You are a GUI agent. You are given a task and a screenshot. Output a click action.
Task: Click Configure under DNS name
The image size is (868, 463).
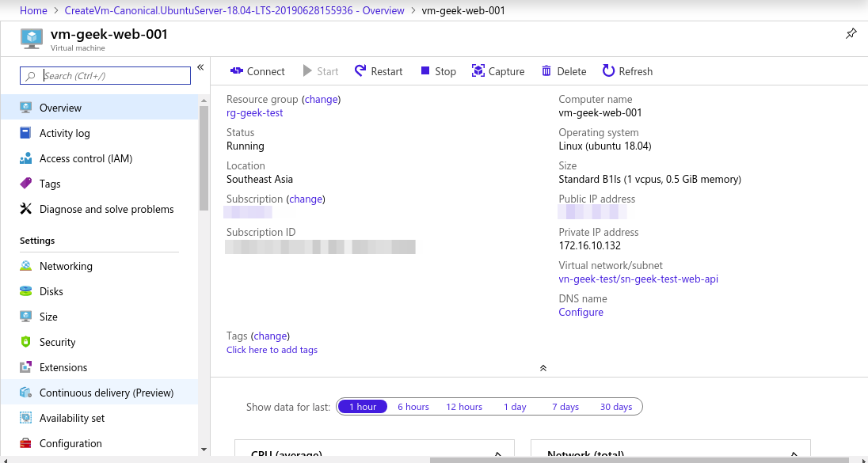[581, 312]
